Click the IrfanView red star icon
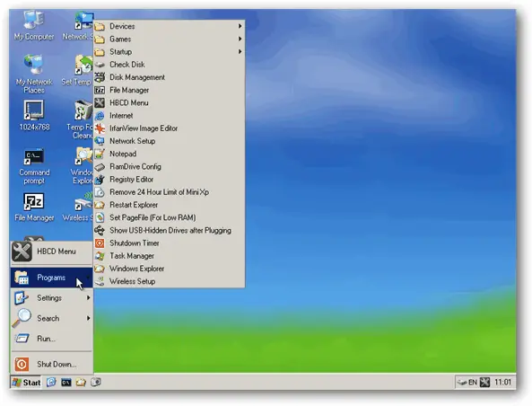The height and width of the screenshot is (406, 532). tap(100, 128)
